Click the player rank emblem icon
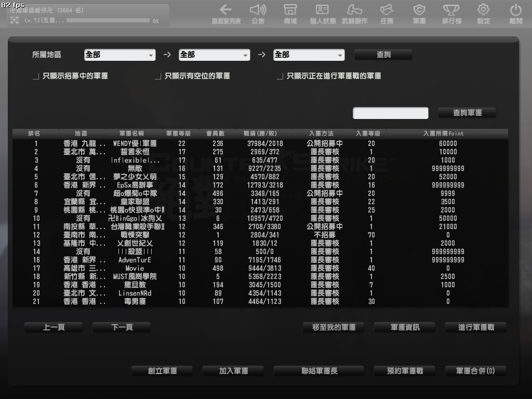Screen dimensions: 532x399 pos(15,20)
